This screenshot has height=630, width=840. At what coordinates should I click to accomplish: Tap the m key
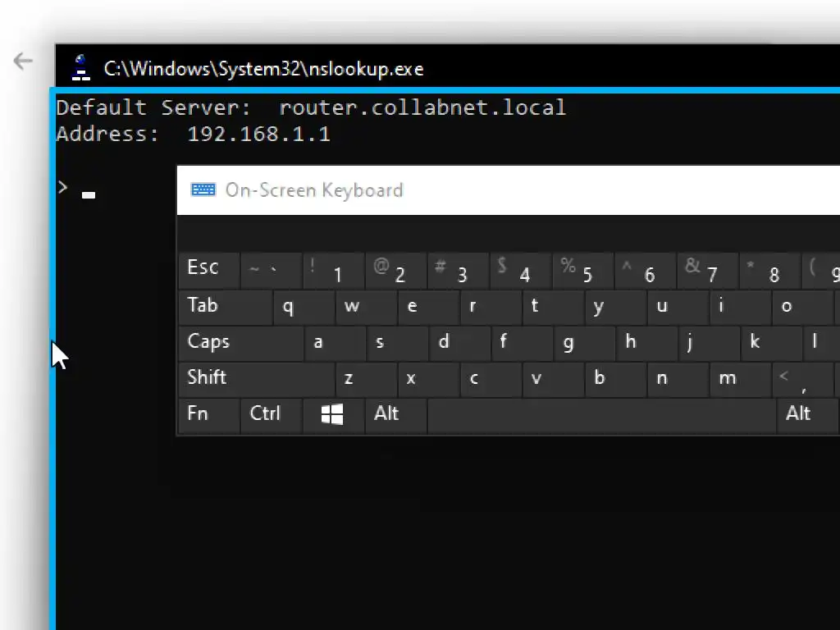pyautogui.click(x=740, y=378)
